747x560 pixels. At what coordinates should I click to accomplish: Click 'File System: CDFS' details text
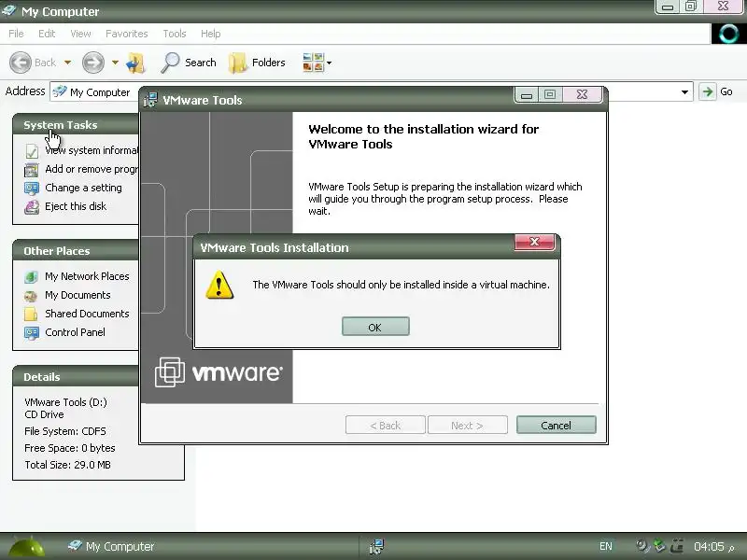tap(65, 431)
